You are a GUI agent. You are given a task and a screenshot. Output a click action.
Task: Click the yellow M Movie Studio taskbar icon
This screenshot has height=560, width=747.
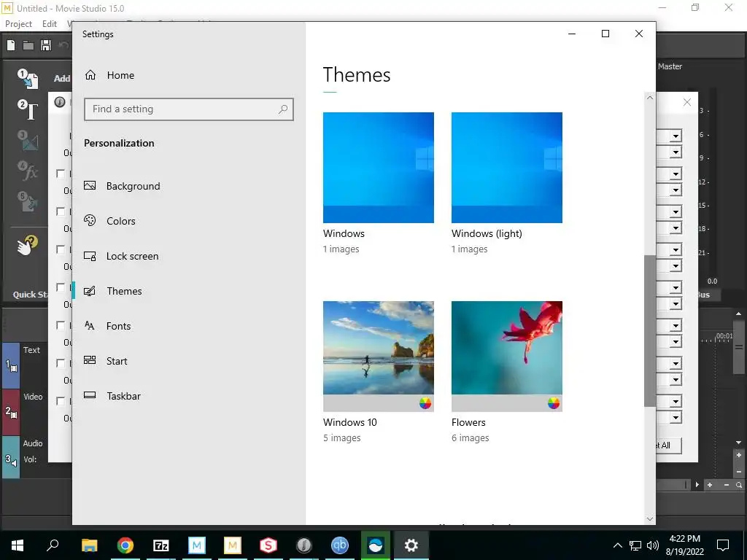tap(233, 545)
